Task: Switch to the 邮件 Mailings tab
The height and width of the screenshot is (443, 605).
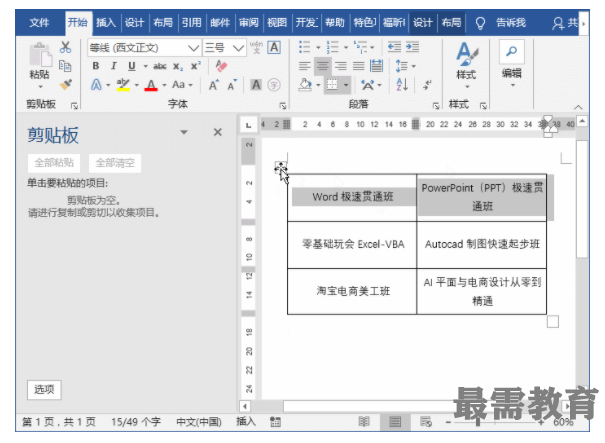Action: point(220,23)
